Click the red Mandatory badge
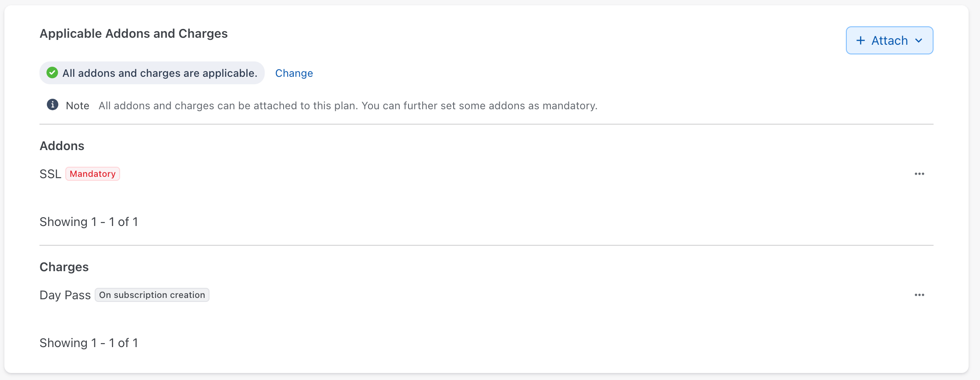The image size is (980, 380). (92, 174)
